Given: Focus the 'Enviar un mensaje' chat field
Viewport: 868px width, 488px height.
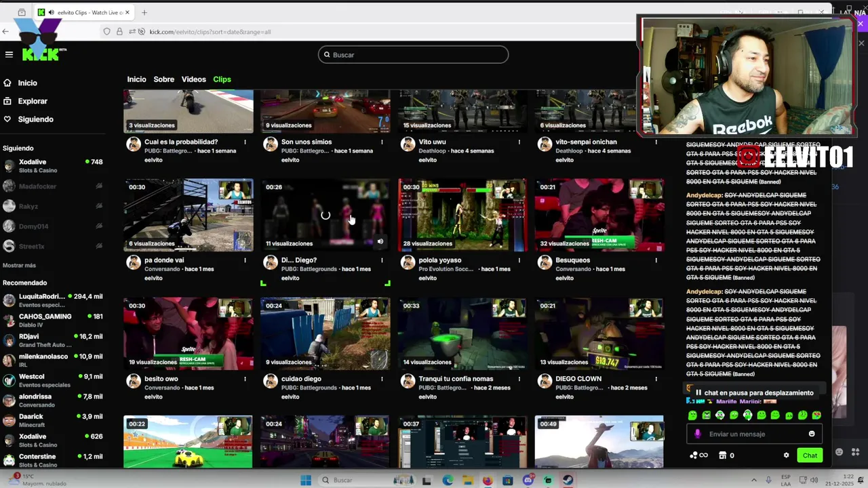Looking at the screenshot, I should click(755, 434).
